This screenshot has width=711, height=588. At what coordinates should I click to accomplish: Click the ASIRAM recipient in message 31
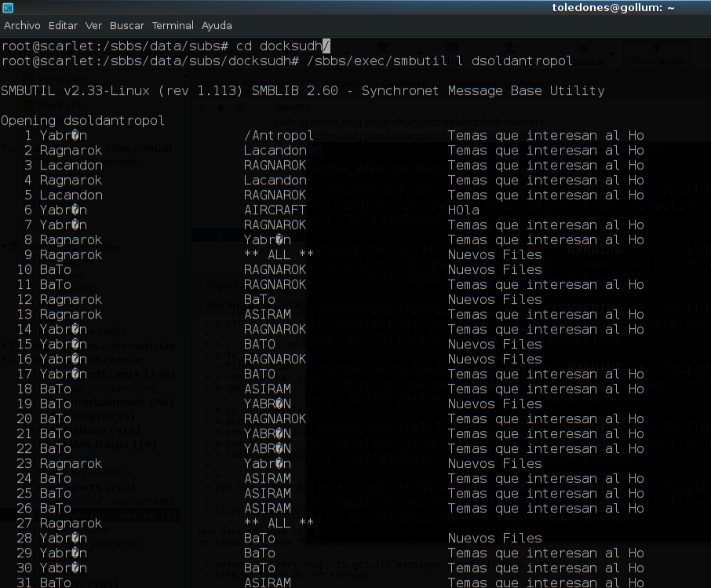coord(267,583)
